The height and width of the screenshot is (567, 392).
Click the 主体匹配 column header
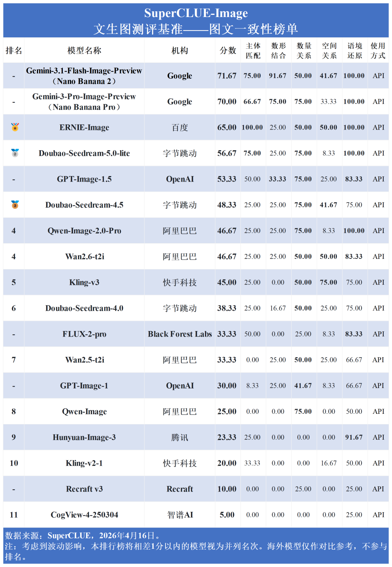253,50
